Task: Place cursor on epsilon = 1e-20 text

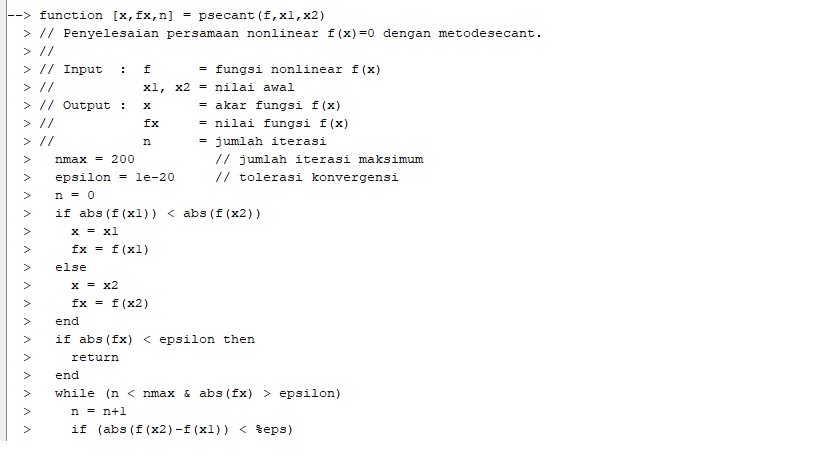Action: click(115, 177)
